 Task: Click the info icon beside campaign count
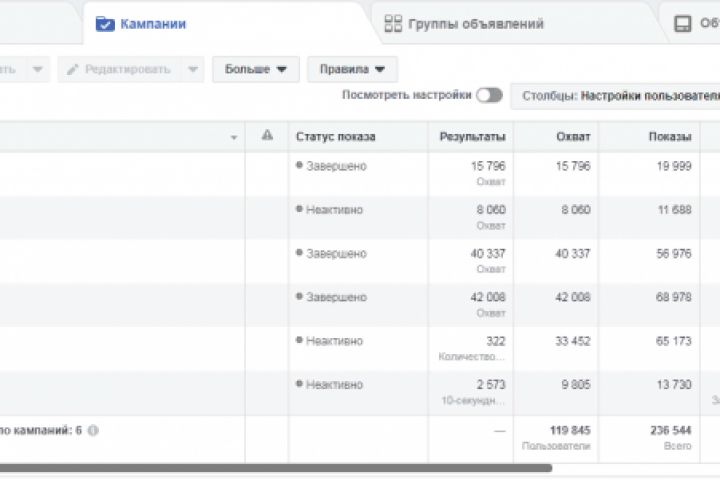tap(93, 431)
